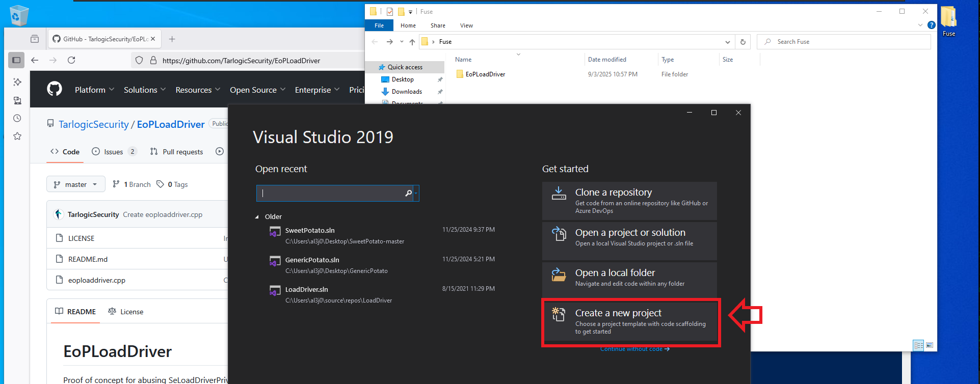Viewport: 980px width, 384px height.
Task: Open the Recycle Bin on the desktop
Action: pos(19,15)
